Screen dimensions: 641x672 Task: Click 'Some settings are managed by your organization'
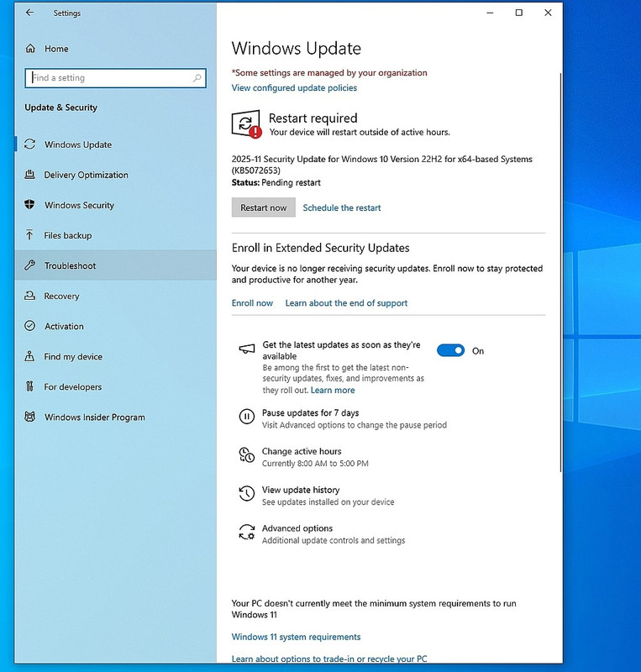click(x=329, y=73)
